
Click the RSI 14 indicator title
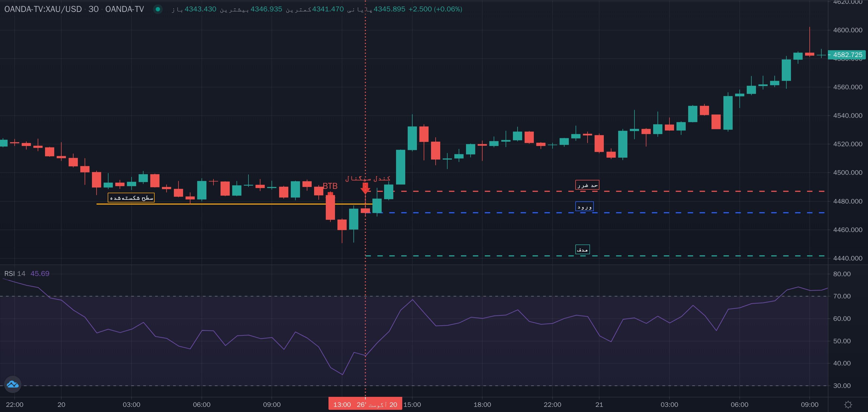(14, 274)
